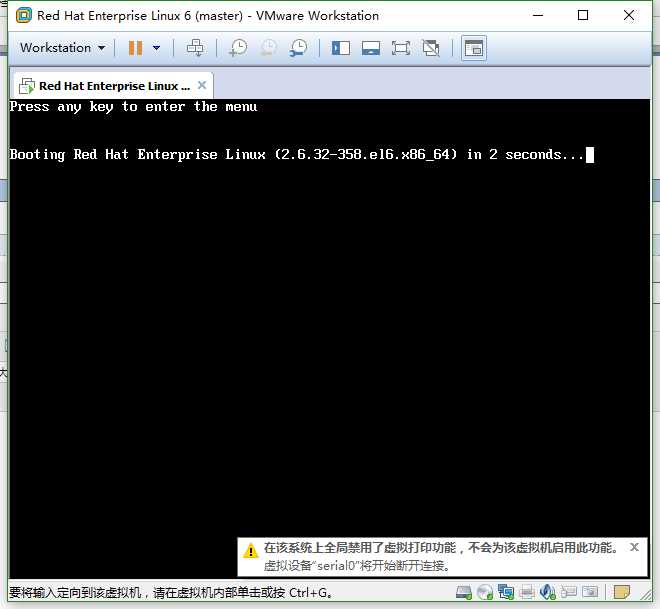Click the printer status icon

tap(527, 593)
